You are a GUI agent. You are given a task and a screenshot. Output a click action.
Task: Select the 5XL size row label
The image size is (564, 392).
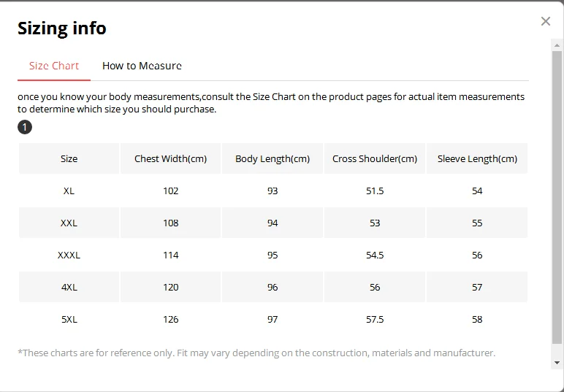[69, 320]
